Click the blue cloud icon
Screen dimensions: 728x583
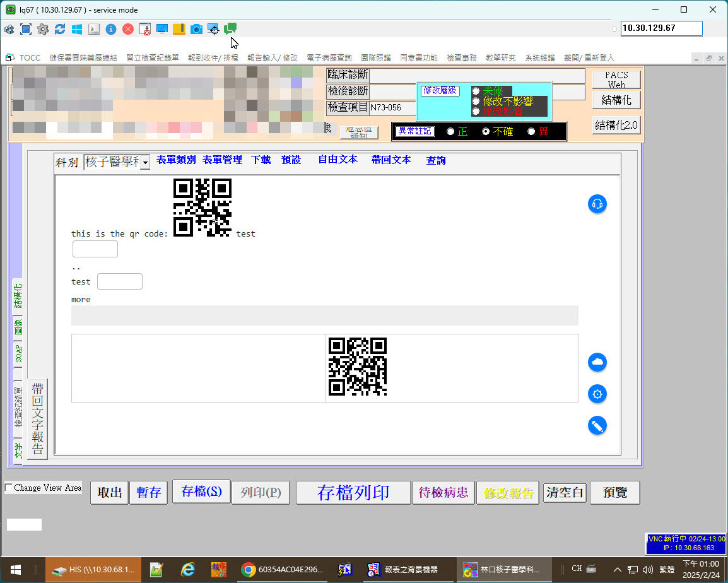click(597, 362)
